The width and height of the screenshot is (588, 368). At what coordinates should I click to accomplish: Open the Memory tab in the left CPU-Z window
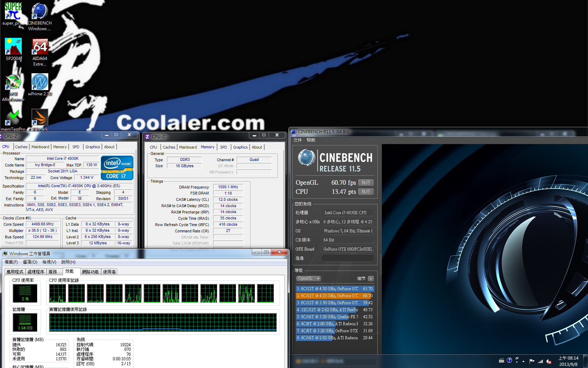point(60,147)
